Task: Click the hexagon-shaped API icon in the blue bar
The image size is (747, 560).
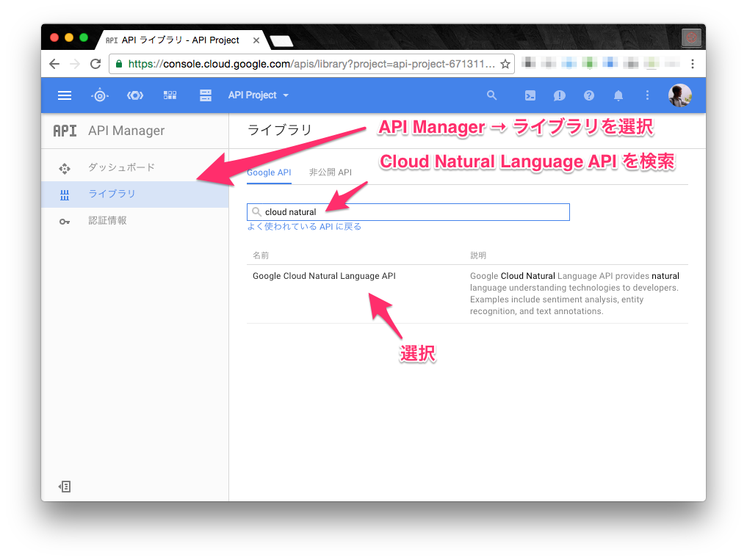Action: (x=135, y=95)
